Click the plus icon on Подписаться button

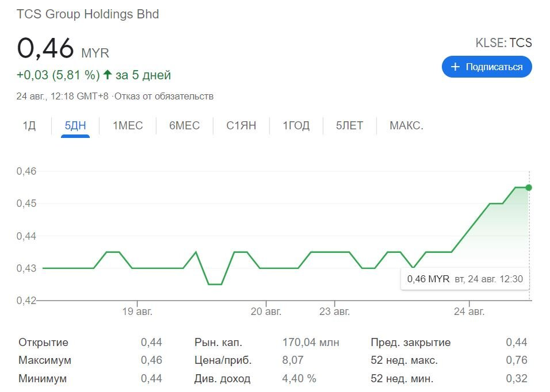(x=455, y=67)
